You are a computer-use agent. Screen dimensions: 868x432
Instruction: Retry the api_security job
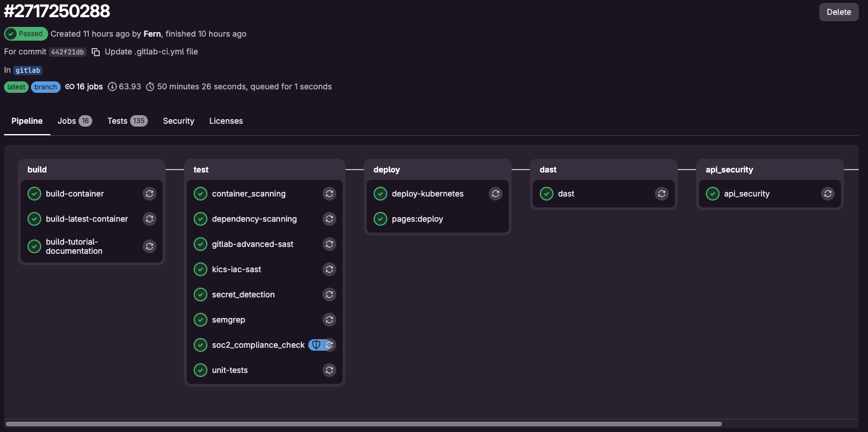click(x=828, y=194)
